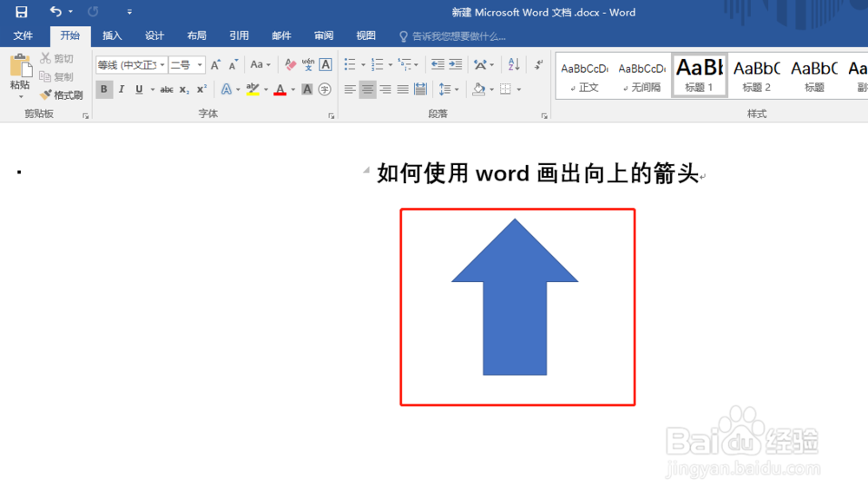Viewport: 868px width, 498px height.
Task: Increase the font size with the larger A icon
Action: pyautogui.click(x=215, y=65)
